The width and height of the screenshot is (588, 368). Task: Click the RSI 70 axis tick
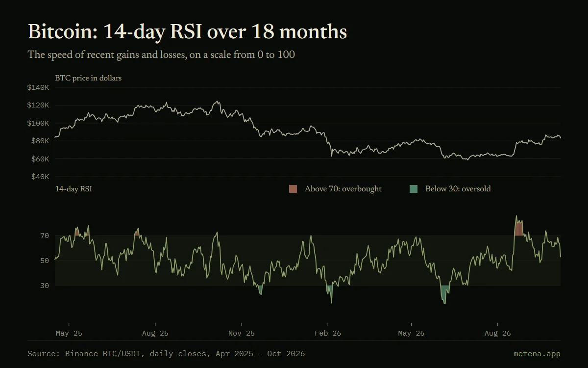pos(45,236)
